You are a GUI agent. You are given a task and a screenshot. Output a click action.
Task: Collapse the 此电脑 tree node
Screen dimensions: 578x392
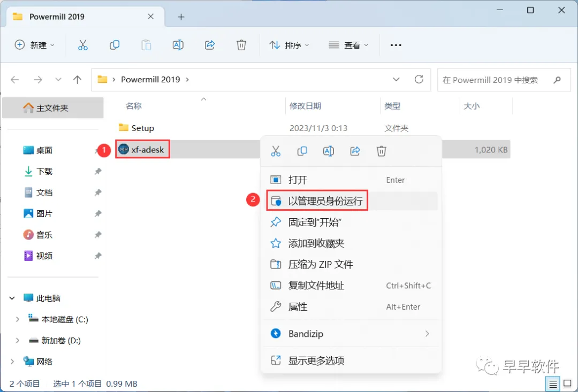tap(12, 298)
